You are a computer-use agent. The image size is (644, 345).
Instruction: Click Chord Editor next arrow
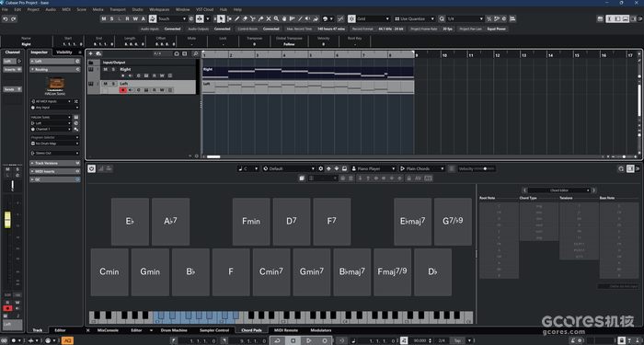click(593, 190)
